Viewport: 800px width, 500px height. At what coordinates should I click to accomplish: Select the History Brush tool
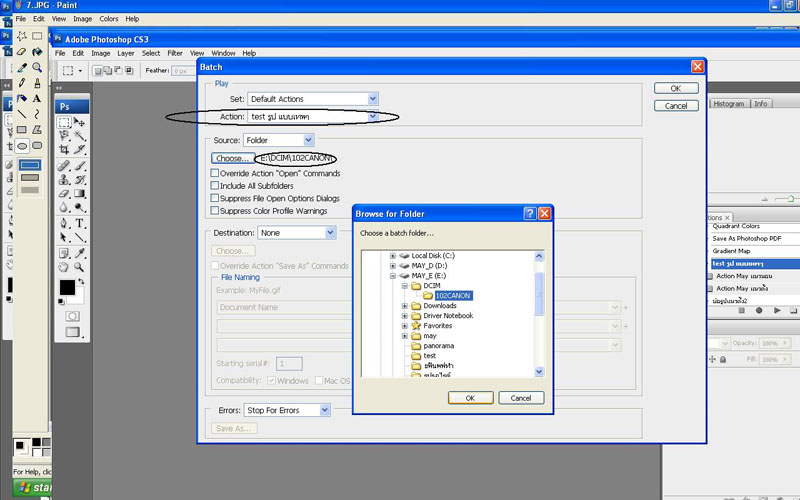pos(79,180)
